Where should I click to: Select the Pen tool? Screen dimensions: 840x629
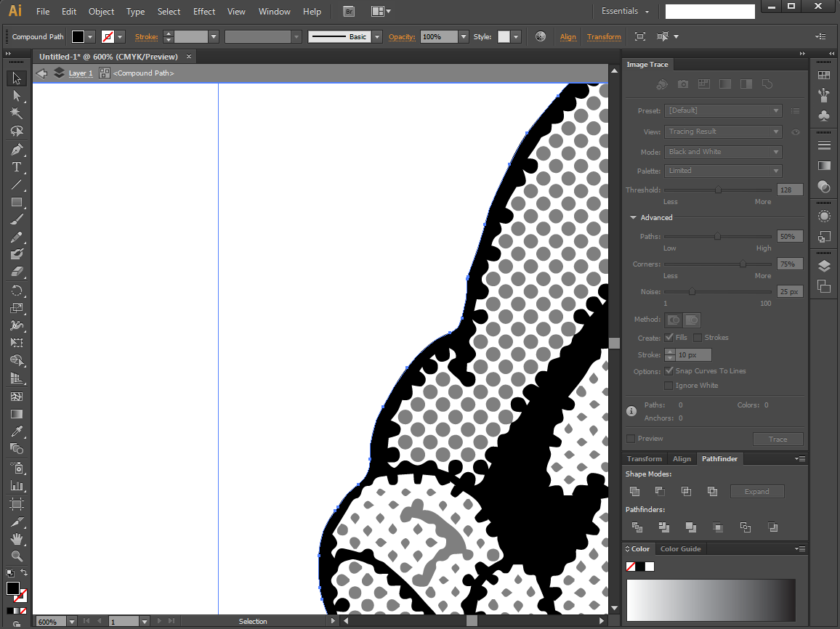(x=17, y=150)
